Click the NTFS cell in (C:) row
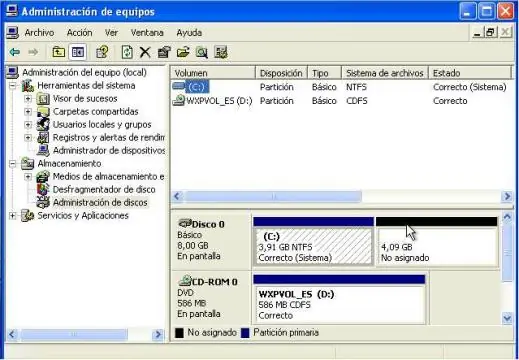 click(356, 87)
